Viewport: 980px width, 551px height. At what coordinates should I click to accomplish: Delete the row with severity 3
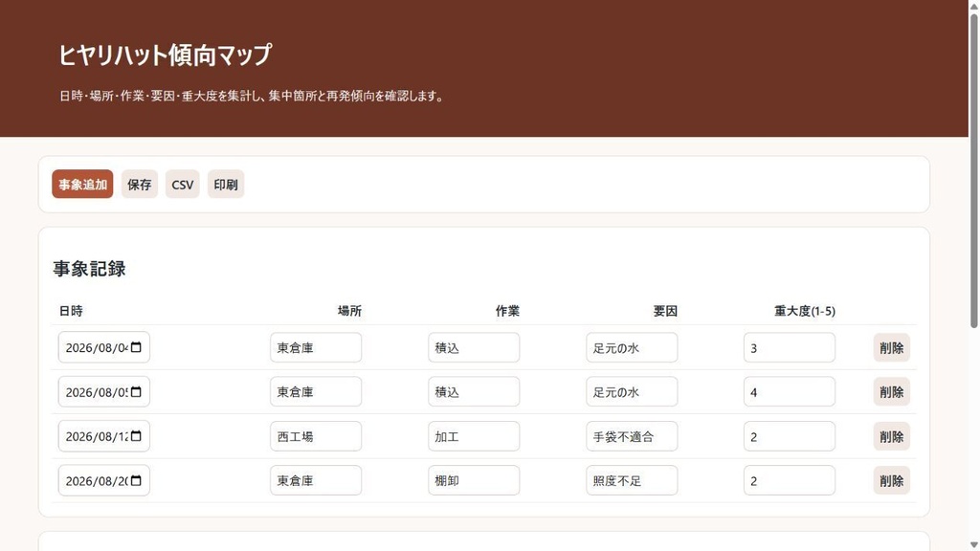coord(891,347)
